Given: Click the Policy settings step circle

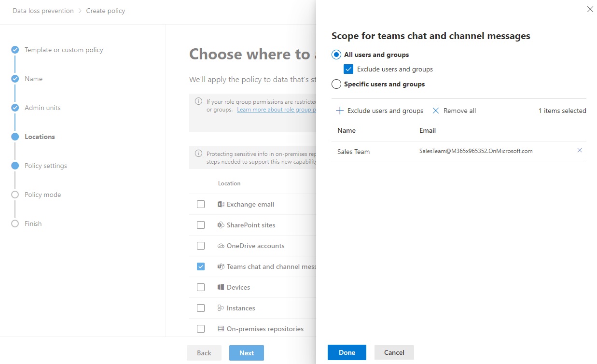Looking at the screenshot, I should [x=15, y=166].
